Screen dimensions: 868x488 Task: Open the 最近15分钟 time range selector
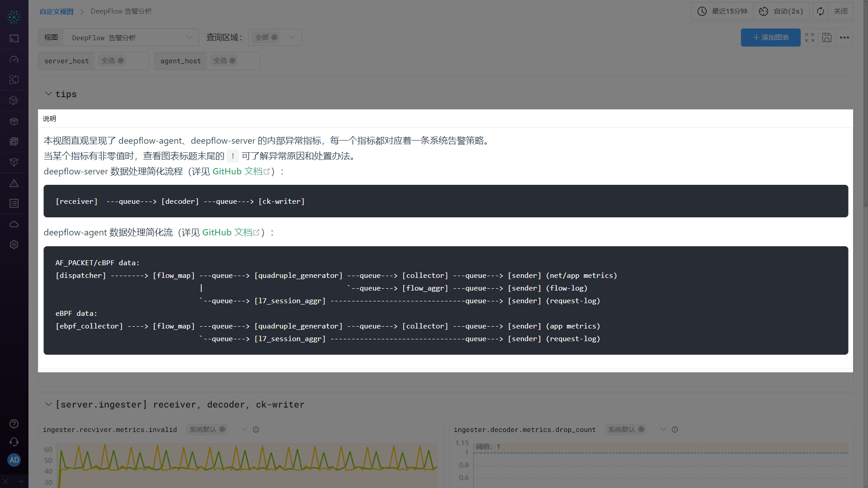pos(722,11)
